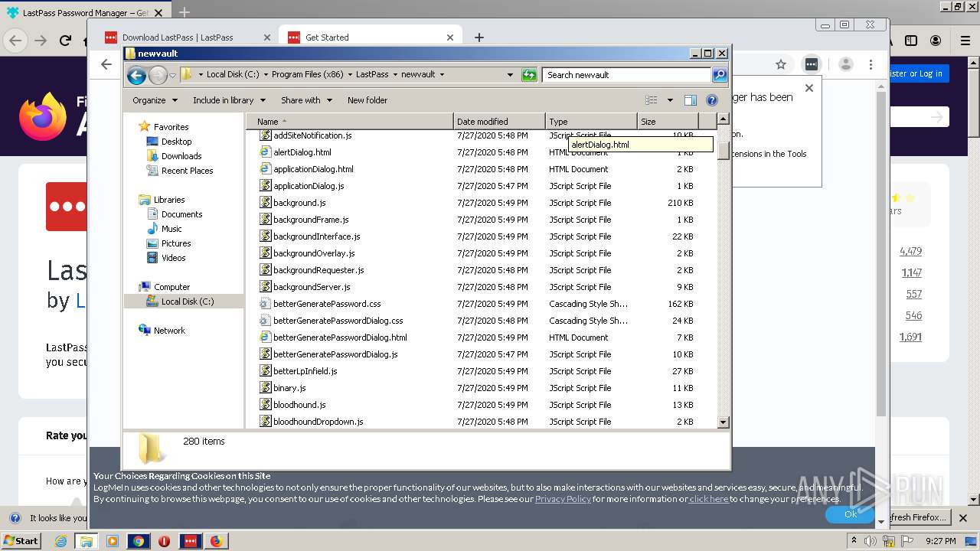980x551 pixels.
Task: Select the Pictures library
Action: tap(176, 243)
